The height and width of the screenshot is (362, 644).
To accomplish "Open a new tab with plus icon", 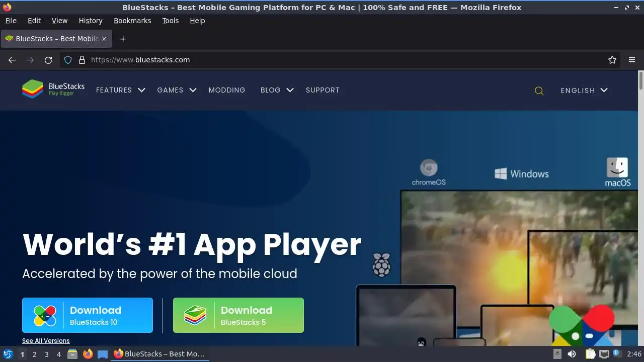I will tap(123, 39).
